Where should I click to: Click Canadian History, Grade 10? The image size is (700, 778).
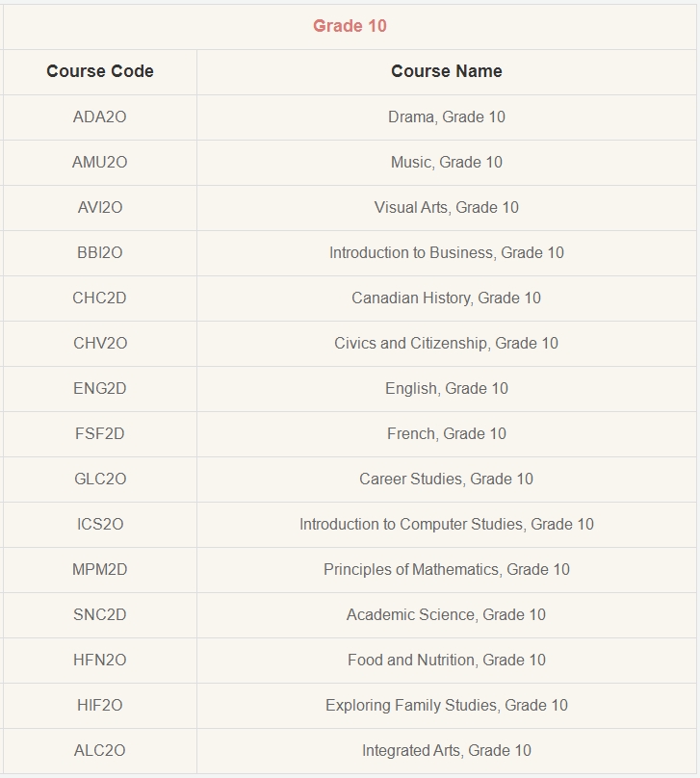tap(447, 298)
